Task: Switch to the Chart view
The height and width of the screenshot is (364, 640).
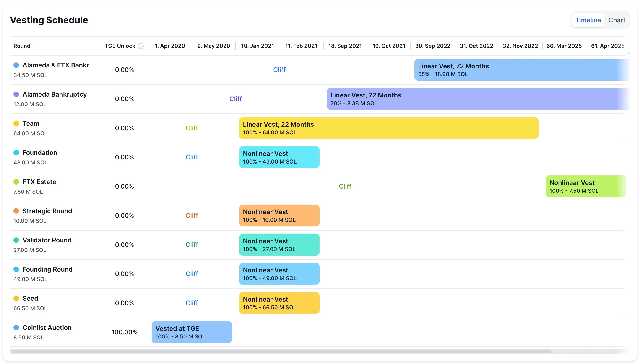Action: click(x=617, y=20)
